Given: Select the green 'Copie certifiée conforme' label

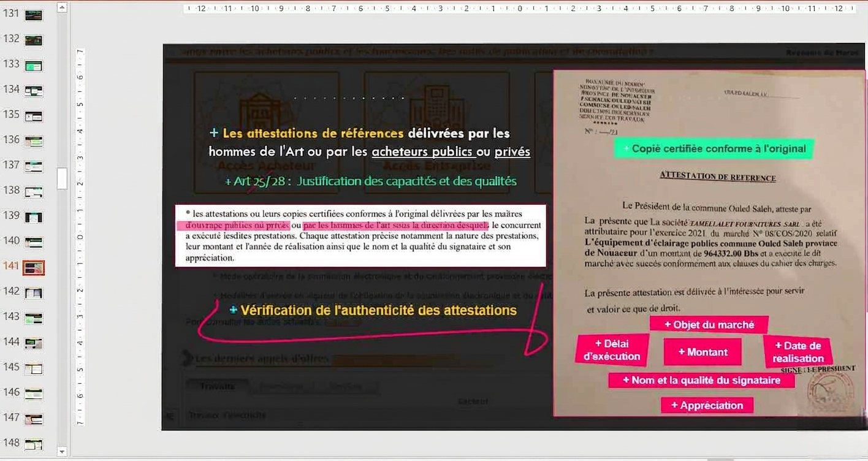Looking at the screenshot, I should tap(714, 148).
